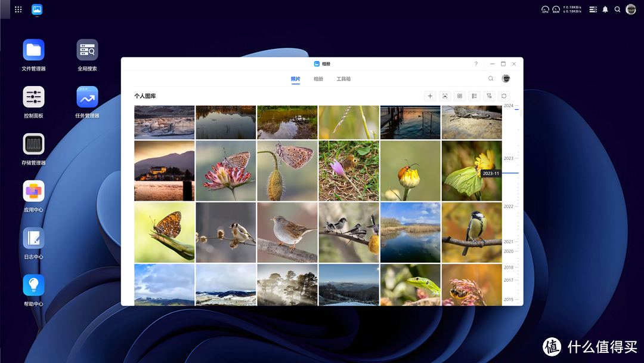
Task: Open the app grid launcher in top bar
Action: tap(18, 10)
